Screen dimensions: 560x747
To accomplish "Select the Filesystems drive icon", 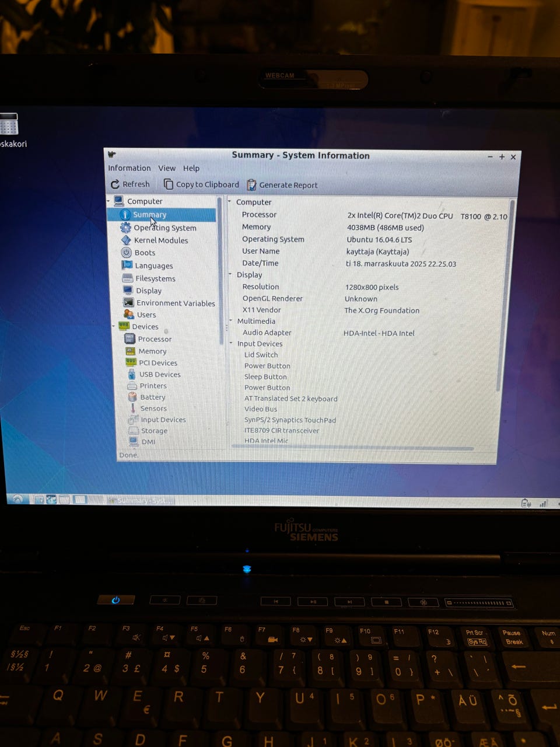I will pyautogui.click(x=128, y=278).
